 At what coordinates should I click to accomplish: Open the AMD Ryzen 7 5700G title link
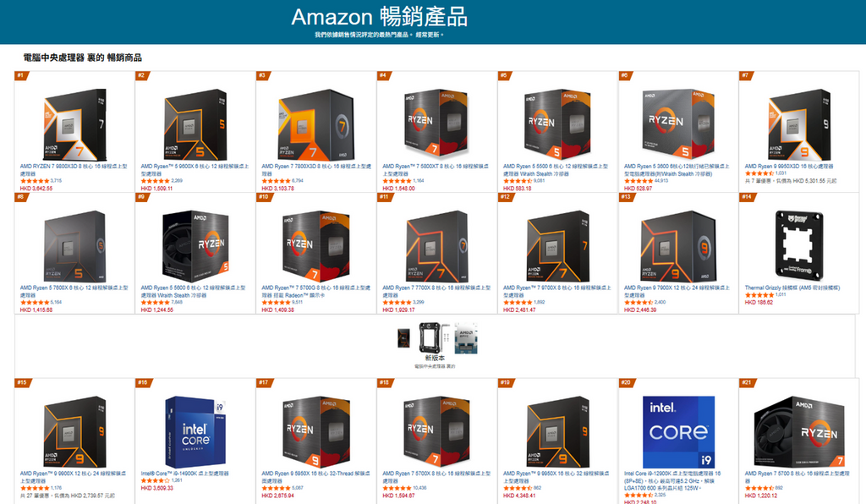click(316, 291)
